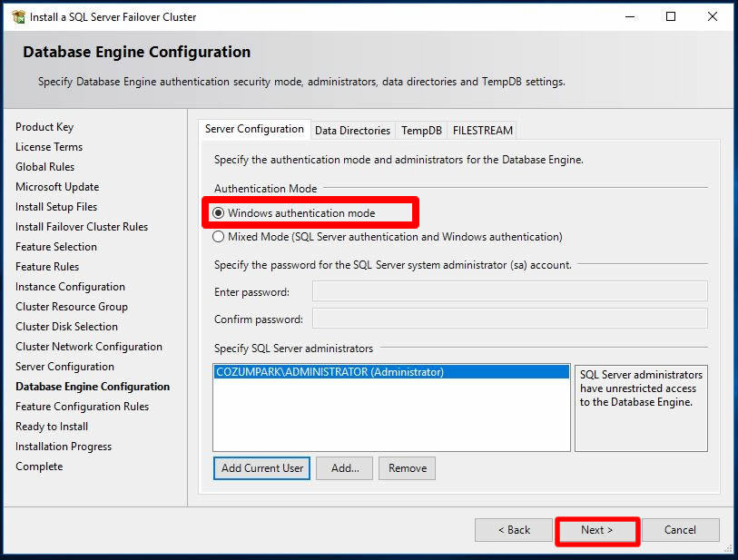Image resolution: width=738 pixels, height=560 pixels.
Task: Select Windows authentication mode radio button
Action: click(x=219, y=213)
